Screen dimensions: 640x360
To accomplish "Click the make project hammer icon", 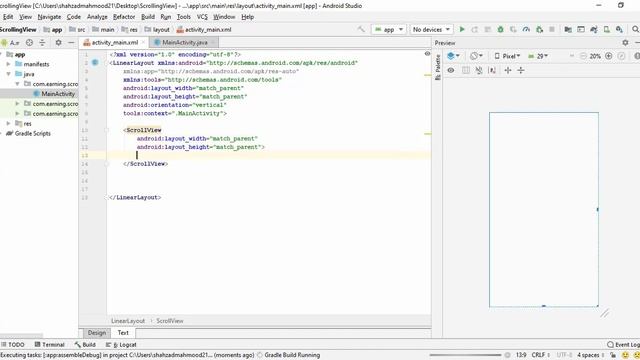I will (x=361, y=29).
